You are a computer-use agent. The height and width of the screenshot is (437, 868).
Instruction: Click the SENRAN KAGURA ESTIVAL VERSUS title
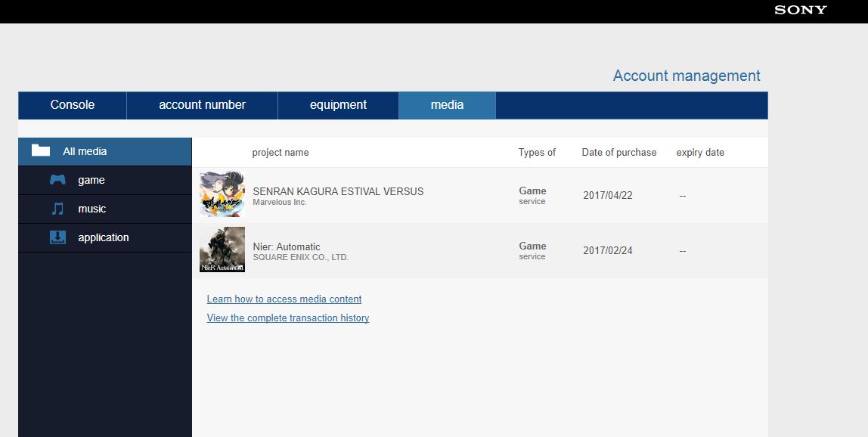(x=338, y=191)
